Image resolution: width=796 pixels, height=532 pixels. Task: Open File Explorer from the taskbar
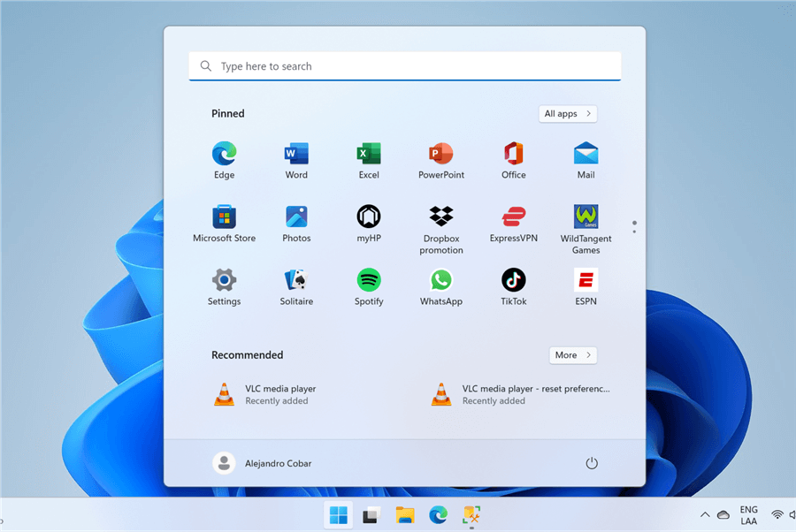click(x=405, y=515)
